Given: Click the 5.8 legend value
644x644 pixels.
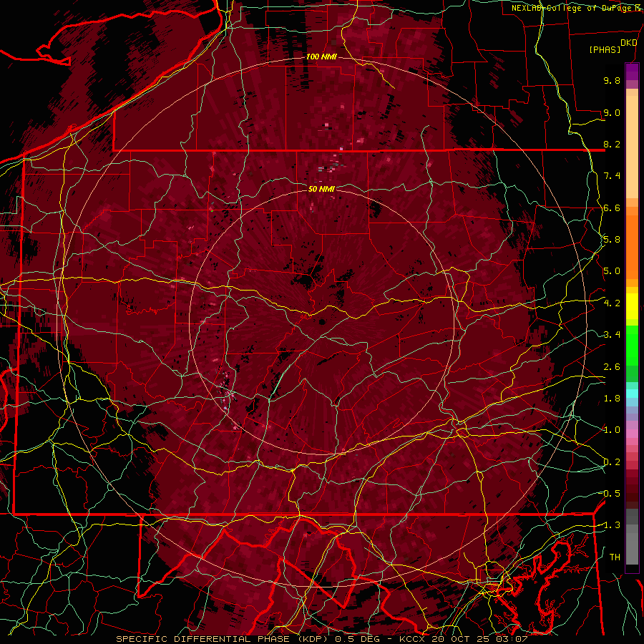Looking at the screenshot, I should 612,240.
